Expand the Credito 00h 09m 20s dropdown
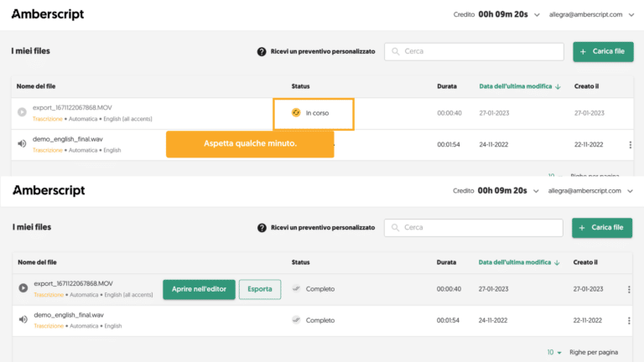The width and height of the screenshot is (644, 362). point(535,190)
